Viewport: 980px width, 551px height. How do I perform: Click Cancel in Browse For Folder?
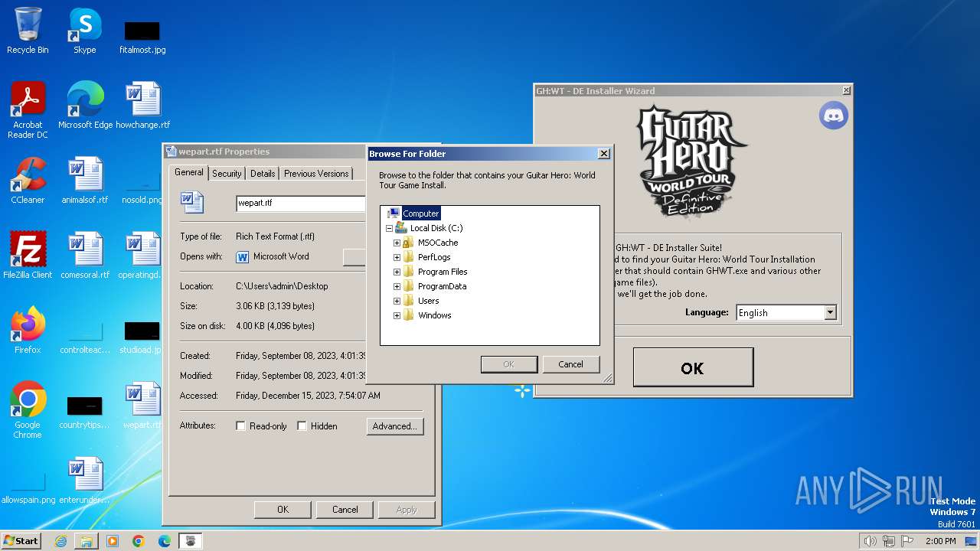pyautogui.click(x=570, y=364)
